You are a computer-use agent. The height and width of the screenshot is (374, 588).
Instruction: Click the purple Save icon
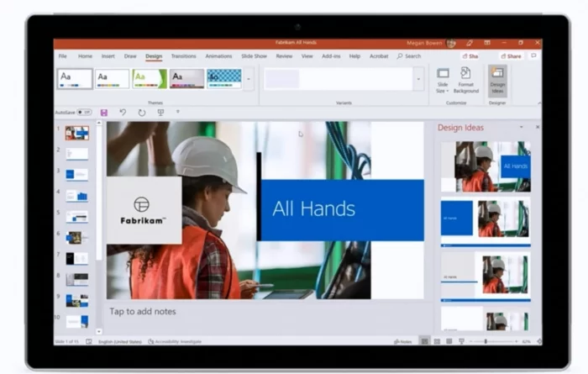[x=104, y=113]
